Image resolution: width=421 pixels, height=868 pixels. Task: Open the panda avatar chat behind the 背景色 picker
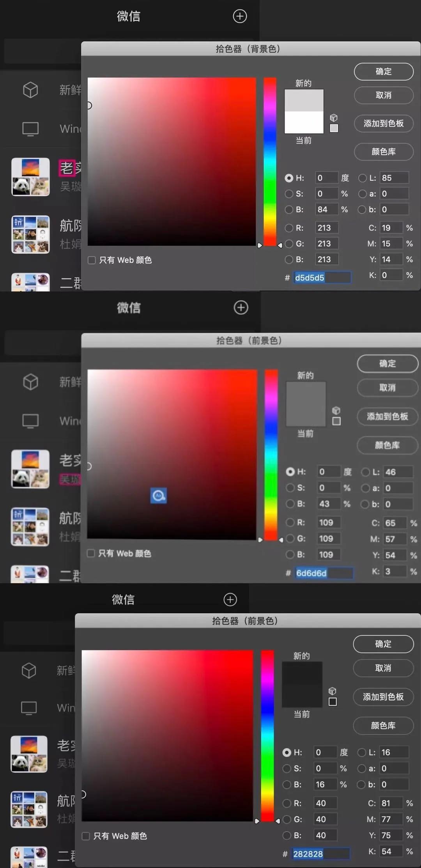(30, 177)
